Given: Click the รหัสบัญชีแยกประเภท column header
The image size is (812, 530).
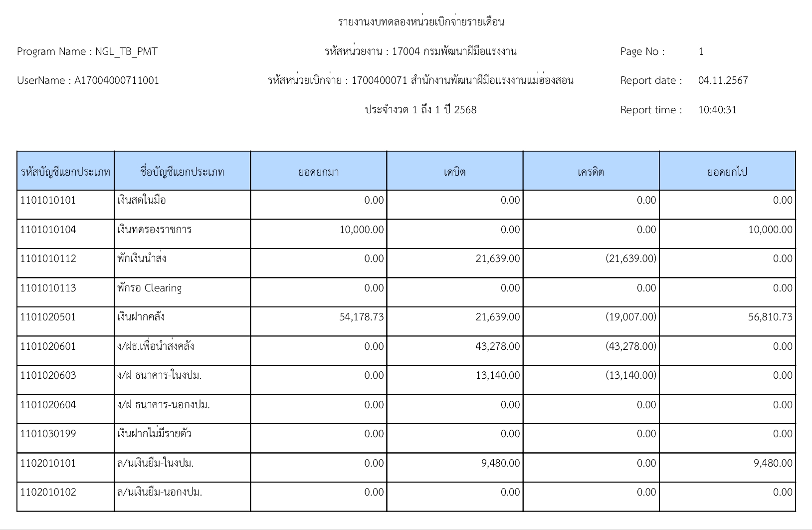Looking at the screenshot, I should point(65,172).
